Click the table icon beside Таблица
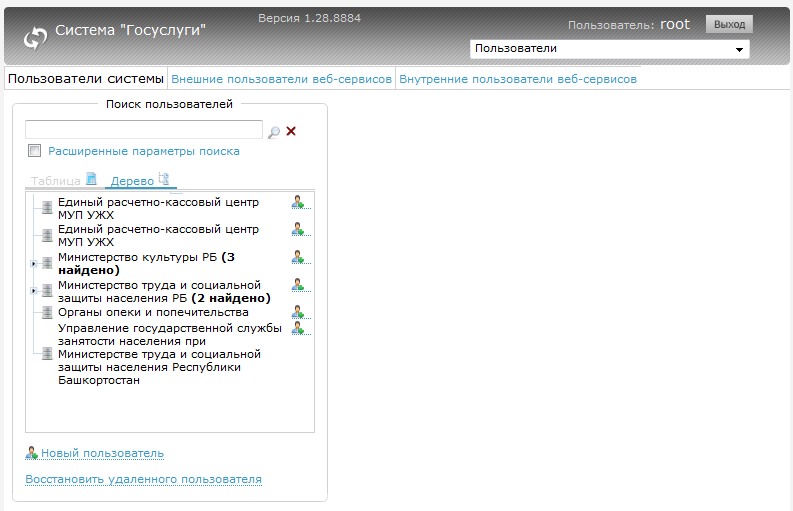Image resolution: width=793 pixels, height=511 pixels. click(x=92, y=179)
